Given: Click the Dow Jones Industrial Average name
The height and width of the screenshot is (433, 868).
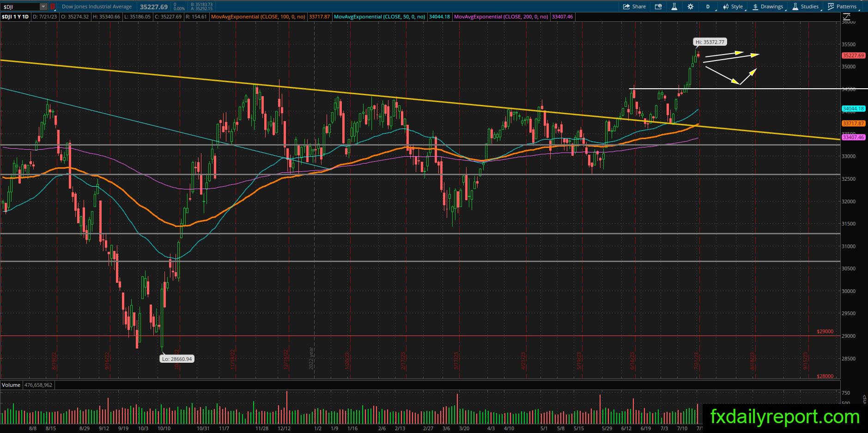Looking at the screenshot, I should point(97,7).
